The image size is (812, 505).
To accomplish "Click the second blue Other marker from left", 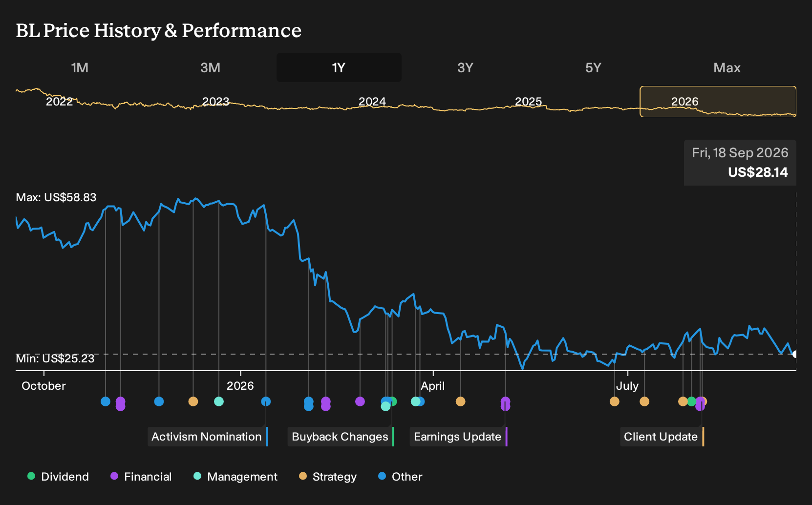I will pos(159,401).
